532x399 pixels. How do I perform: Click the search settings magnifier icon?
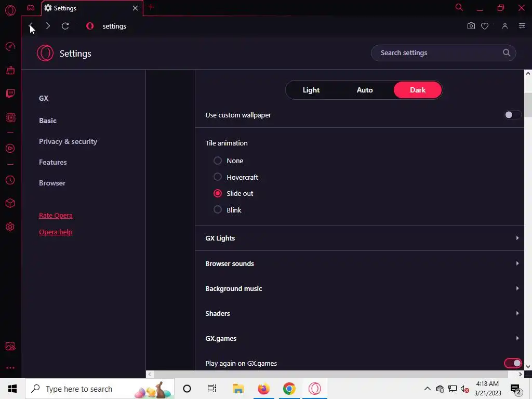pos(506,52)
